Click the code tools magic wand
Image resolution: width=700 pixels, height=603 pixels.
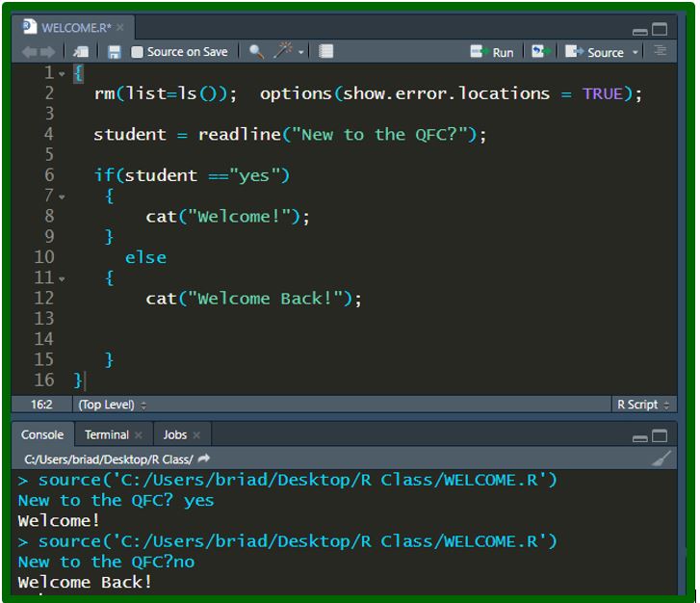284,52
